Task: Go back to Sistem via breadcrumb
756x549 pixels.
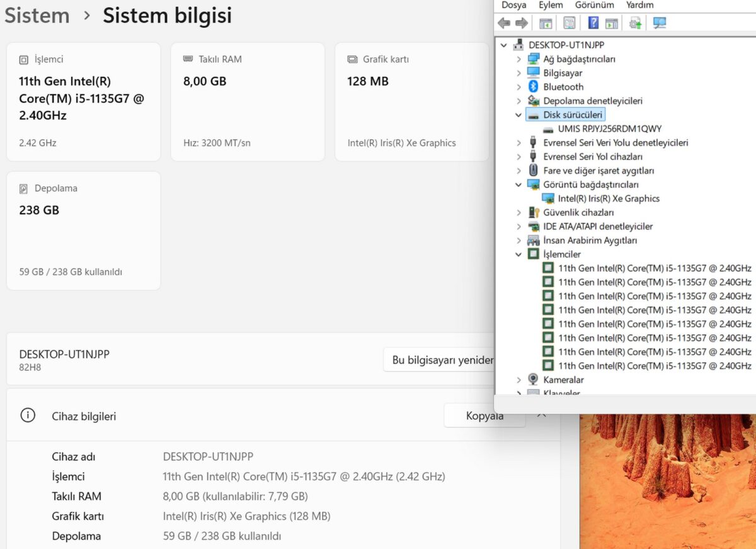Action: point(37,15)
